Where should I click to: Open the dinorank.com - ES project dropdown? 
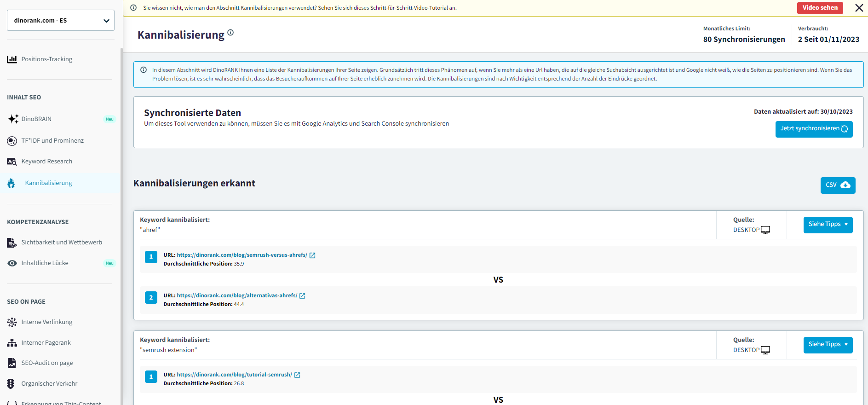point(61,20)
